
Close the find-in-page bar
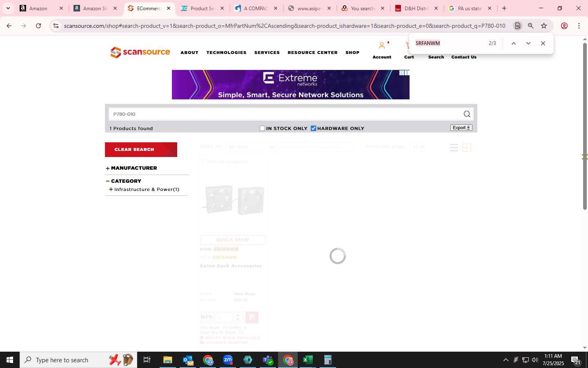pos(543,43)
